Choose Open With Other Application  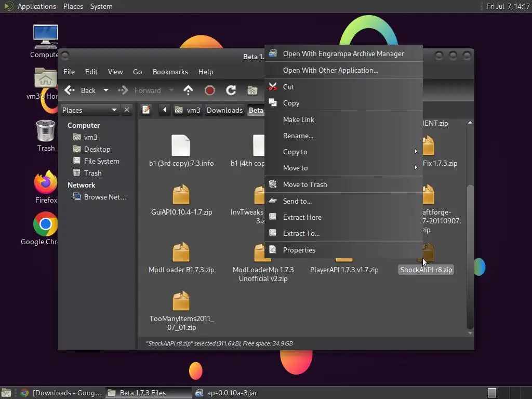(343, 70)
